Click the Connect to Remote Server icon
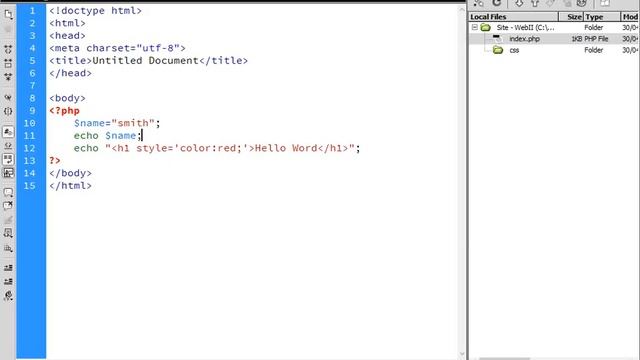640x360 pixels. click(478, 3)
